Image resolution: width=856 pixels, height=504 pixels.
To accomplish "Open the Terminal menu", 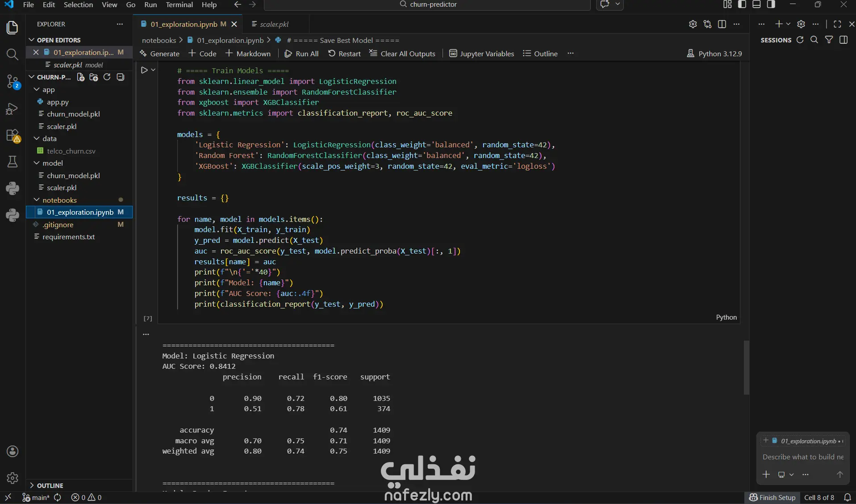I will 179,4.
